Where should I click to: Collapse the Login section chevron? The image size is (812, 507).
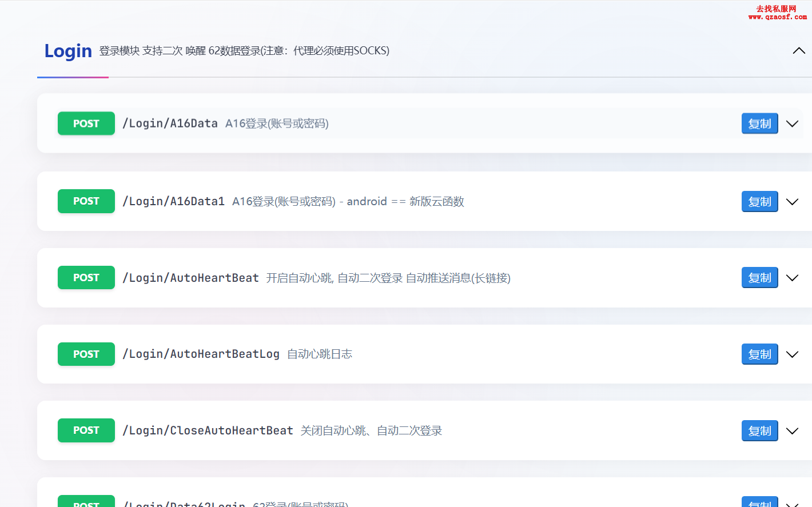[799, 51]
